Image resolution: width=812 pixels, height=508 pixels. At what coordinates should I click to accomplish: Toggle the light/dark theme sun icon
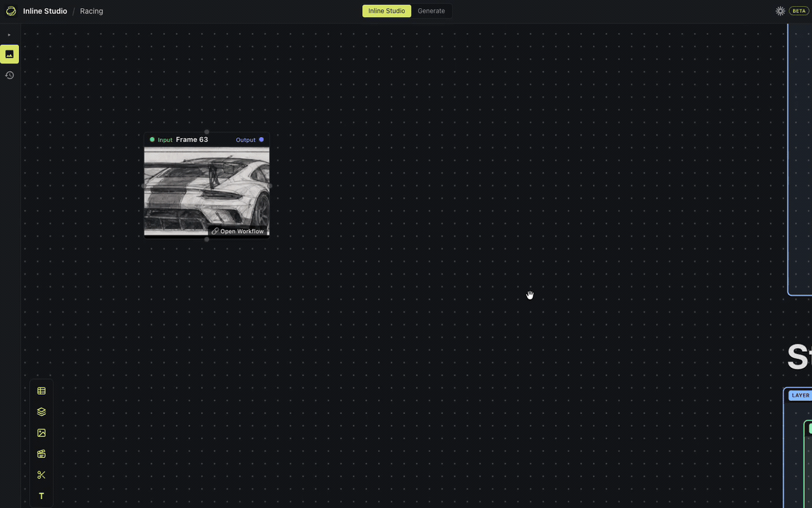(x=780, y=11)
